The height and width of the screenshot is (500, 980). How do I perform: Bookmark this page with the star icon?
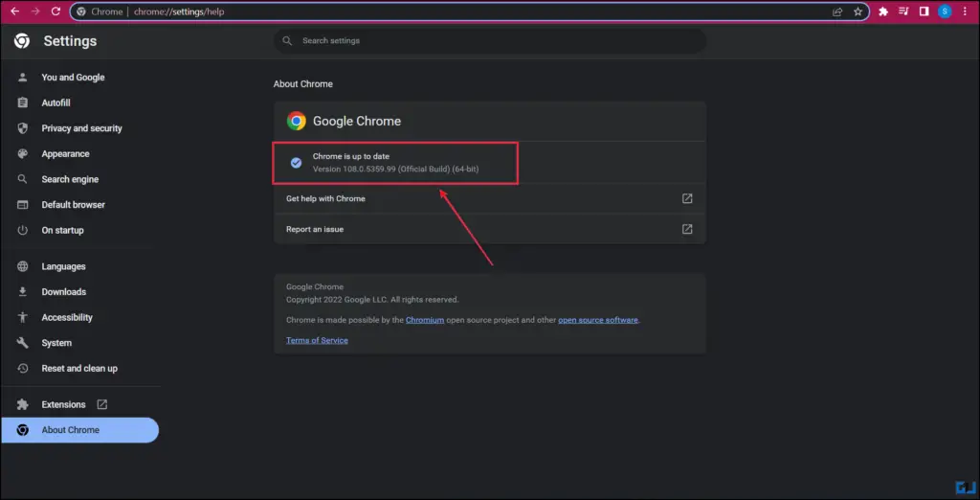[x=857, y=11]
